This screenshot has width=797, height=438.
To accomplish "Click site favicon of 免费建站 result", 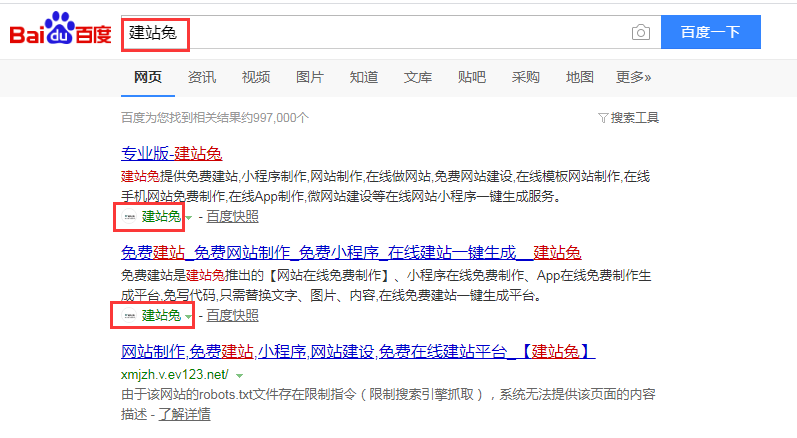I will (x=130, y=316).
